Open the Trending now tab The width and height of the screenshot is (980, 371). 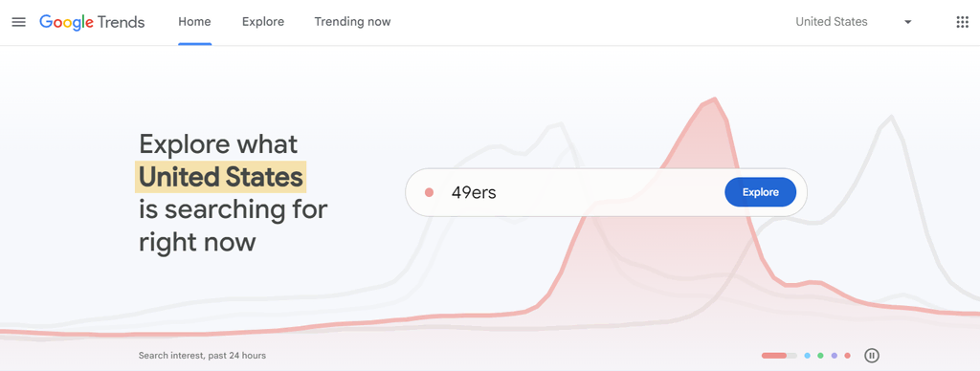(x=352, y=22)
